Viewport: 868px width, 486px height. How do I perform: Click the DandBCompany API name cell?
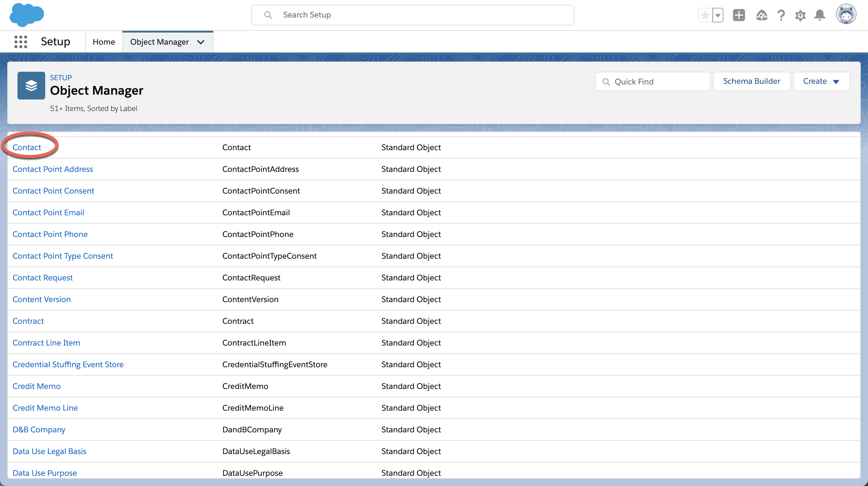point(252,429)
